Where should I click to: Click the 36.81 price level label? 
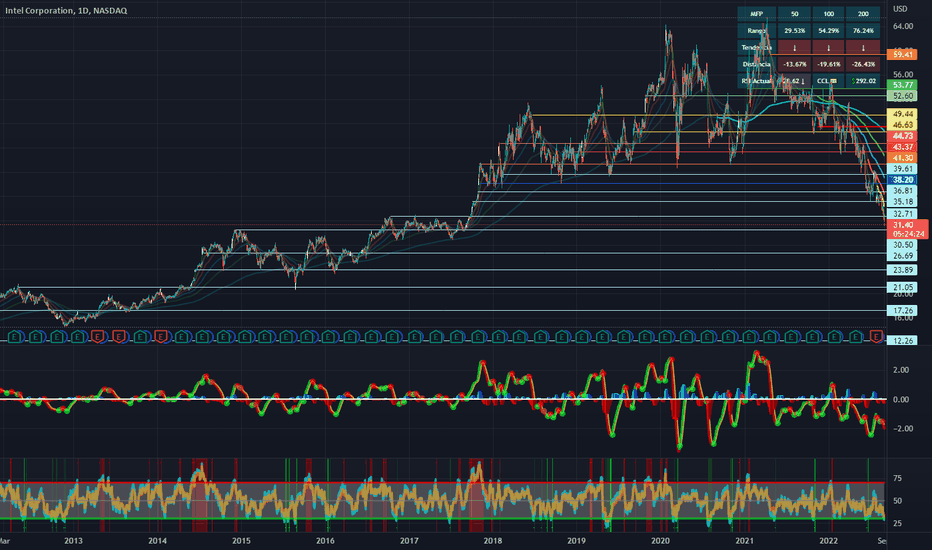pos(902,191)
